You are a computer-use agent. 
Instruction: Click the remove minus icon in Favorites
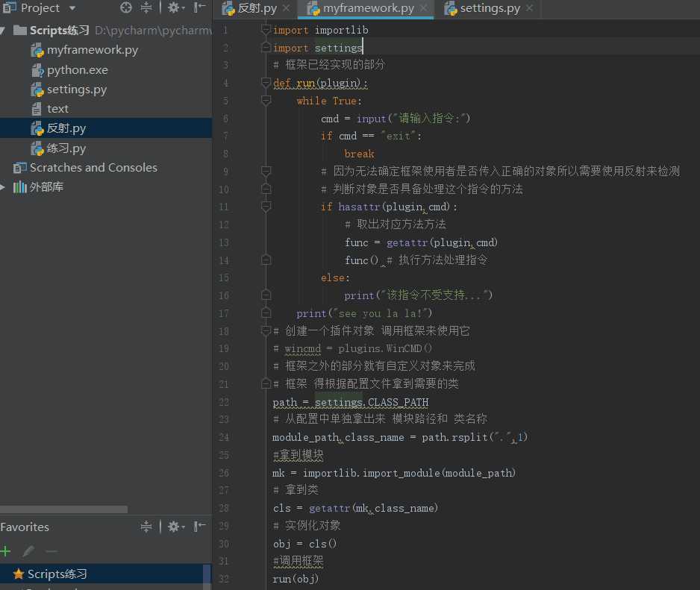pyautogui.click(x=51, y=552)
